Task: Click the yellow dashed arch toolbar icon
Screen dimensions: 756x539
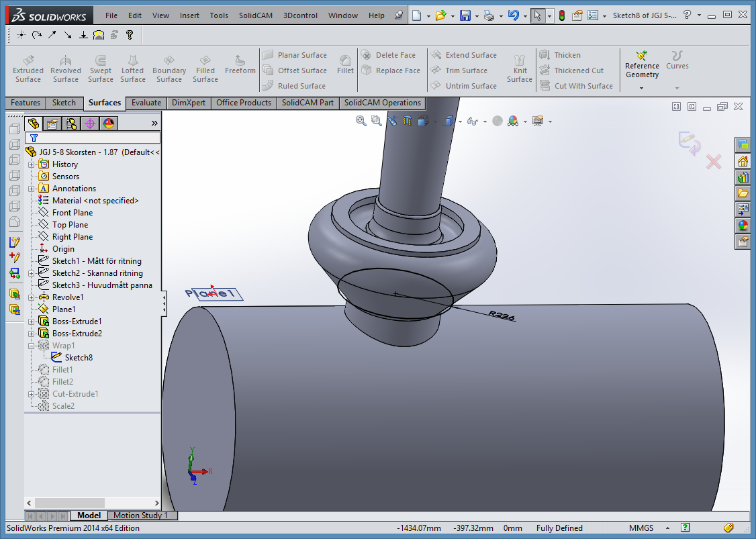Action: pos(98,35)
